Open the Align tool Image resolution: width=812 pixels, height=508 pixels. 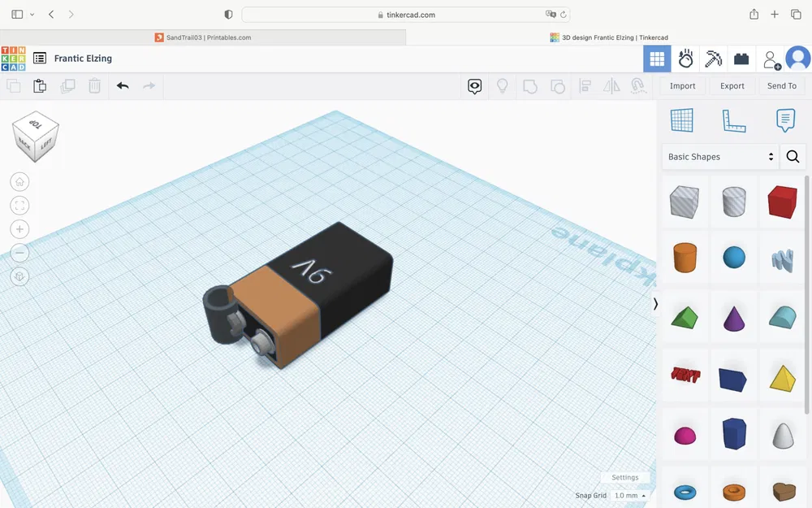[x=585, y=85]
